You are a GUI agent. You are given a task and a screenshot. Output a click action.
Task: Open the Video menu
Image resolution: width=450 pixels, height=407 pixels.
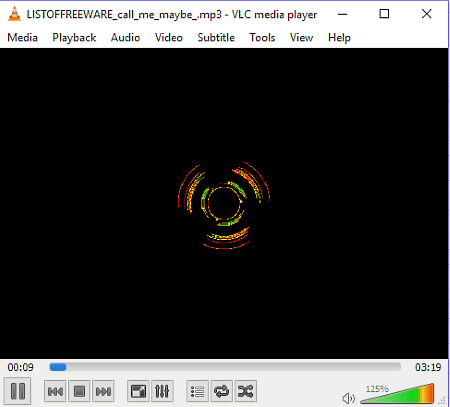[169, 37]
